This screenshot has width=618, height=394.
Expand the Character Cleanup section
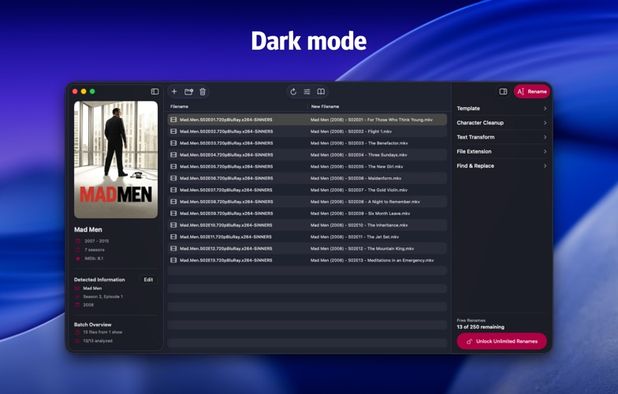502,123
